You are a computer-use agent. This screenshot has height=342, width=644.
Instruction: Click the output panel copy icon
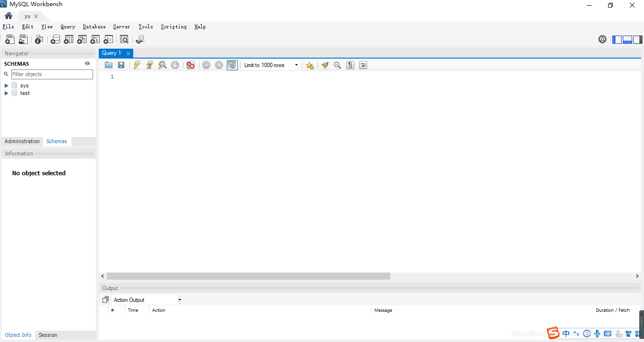(x=105, y=299)
